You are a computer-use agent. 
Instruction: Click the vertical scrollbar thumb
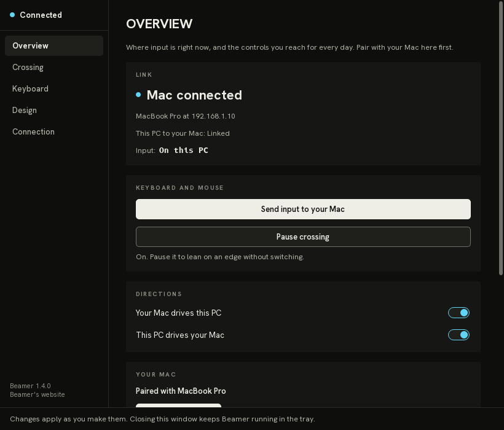(500, 138)
